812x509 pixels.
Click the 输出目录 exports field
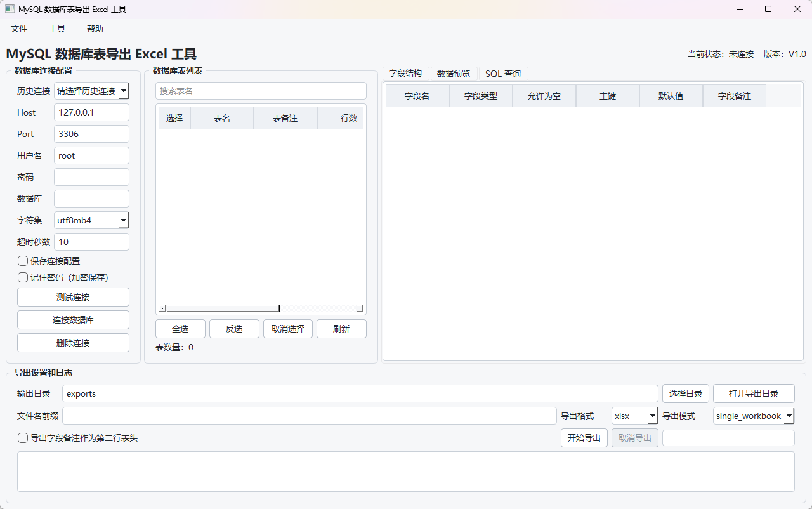tap(360, 393)
